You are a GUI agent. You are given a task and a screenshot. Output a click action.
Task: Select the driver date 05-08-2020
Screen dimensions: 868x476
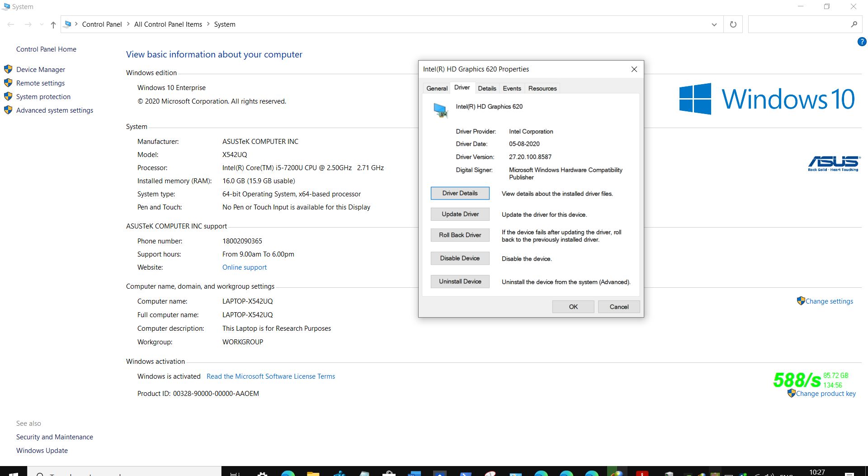(524, 144)
